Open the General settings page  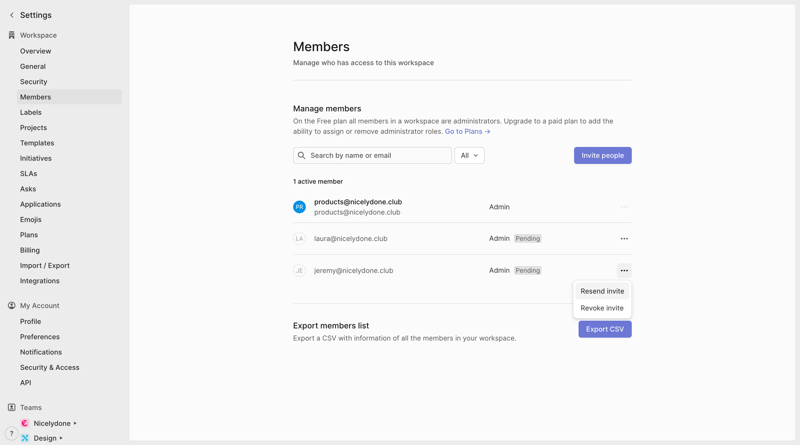pos(69,66)
